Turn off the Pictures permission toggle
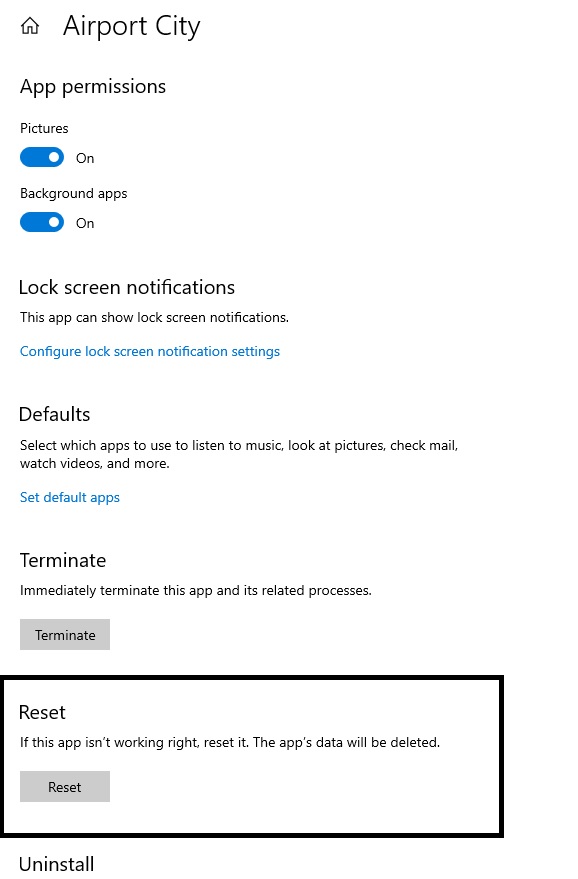The height and width of the screenshot is (879, 578). coord(42,158)
